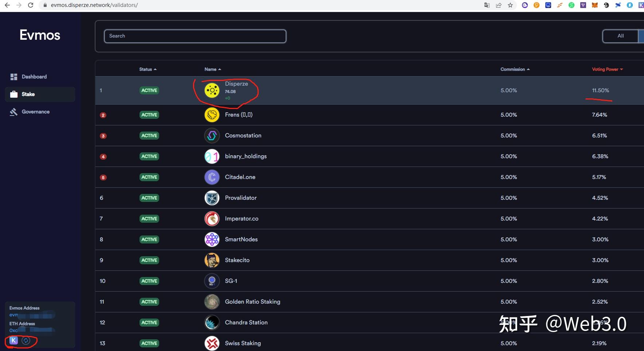The image size is (644, 351).
Task: Click the Frens validator logo
Action: pyautogui.click(x=212, y=115)
